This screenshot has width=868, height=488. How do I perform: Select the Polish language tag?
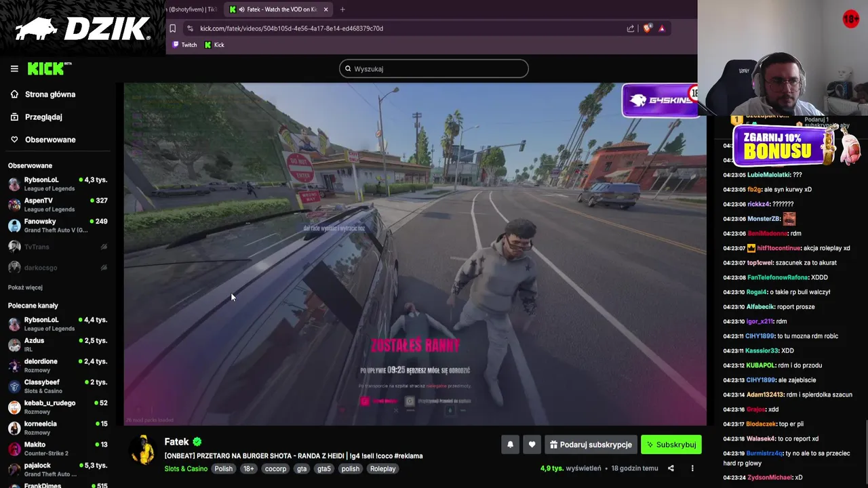223,468
